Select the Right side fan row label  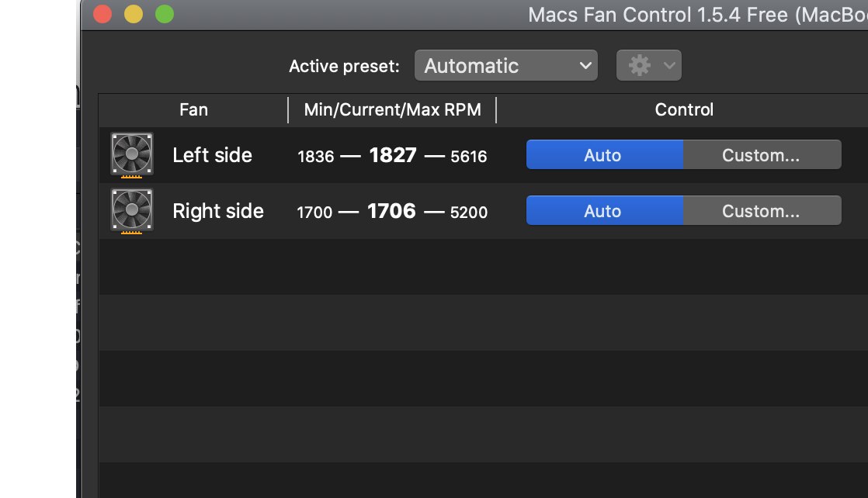(x=218, y=211)
